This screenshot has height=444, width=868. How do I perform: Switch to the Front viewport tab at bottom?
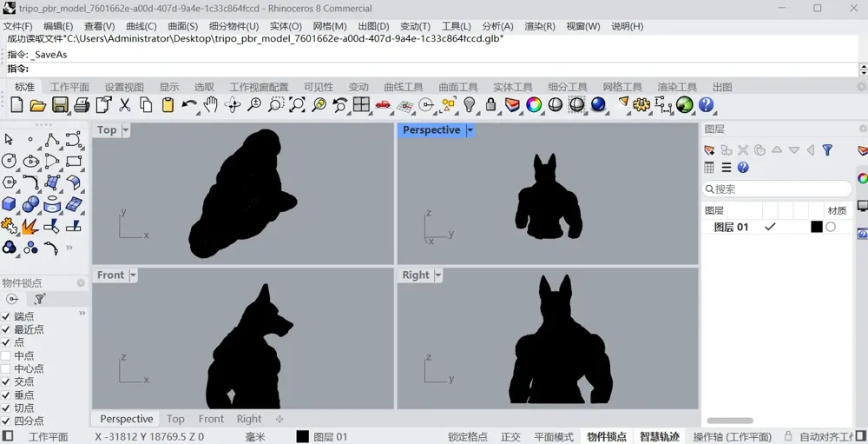tap(211, 419)
